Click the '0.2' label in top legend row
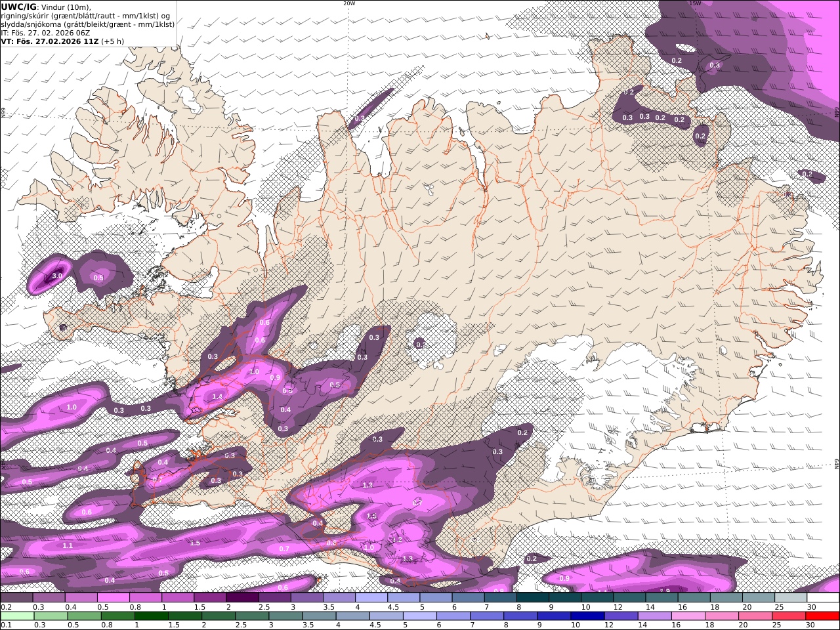The image size is (840, 630). [6, 607]
